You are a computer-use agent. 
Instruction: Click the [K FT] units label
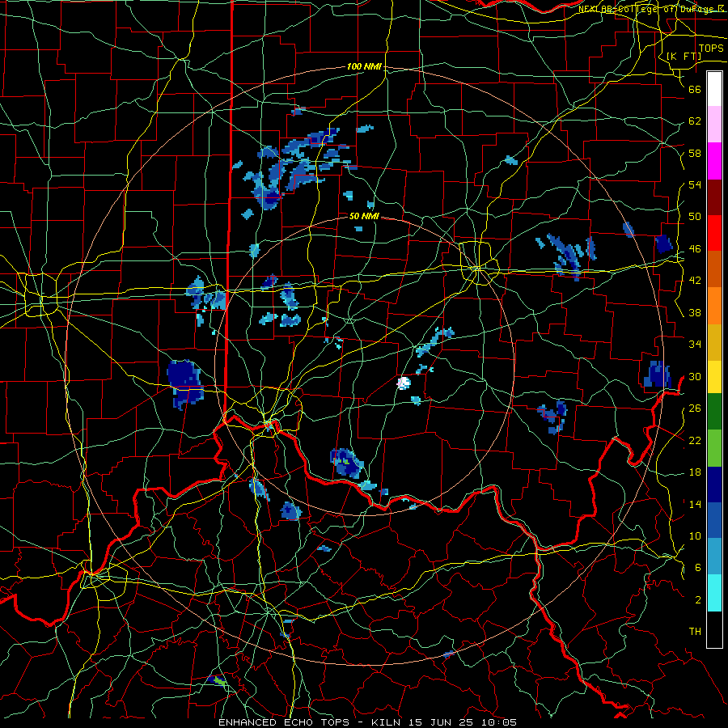(684, 56)
